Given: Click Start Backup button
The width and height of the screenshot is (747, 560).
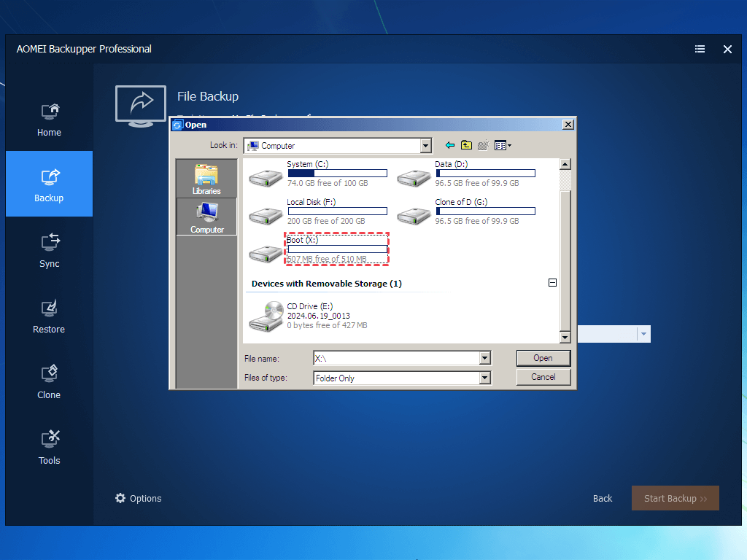Looking at the screenshot, I should (x=675, y=498).
